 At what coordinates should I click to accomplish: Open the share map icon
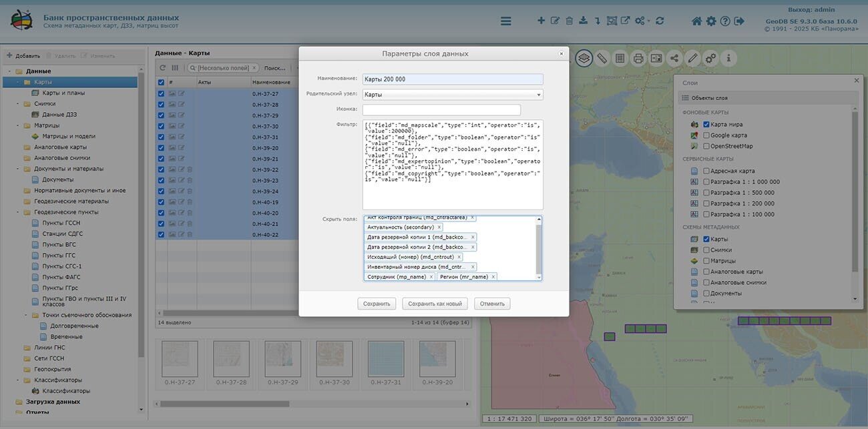click(674, 59)
